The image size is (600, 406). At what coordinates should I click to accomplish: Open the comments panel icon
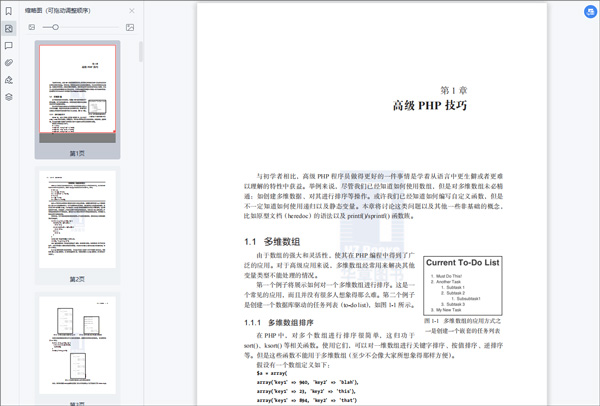[8, 46]
